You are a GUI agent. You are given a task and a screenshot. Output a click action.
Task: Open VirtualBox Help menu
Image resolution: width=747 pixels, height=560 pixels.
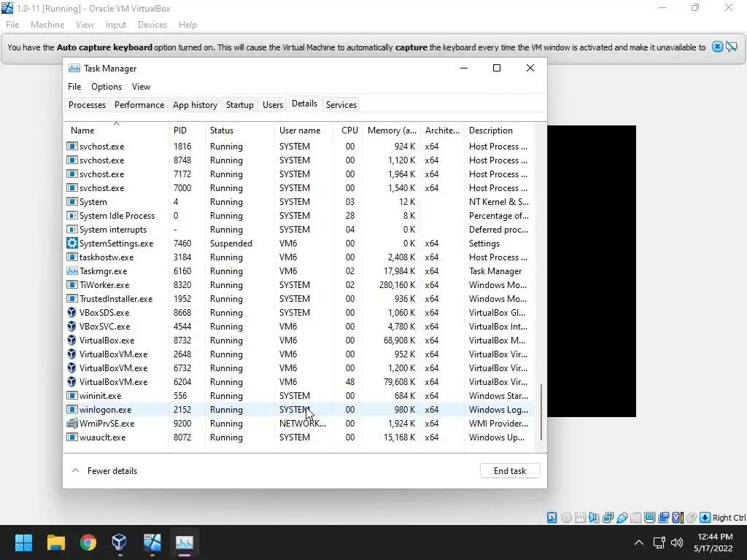click(x=187, y=25)
